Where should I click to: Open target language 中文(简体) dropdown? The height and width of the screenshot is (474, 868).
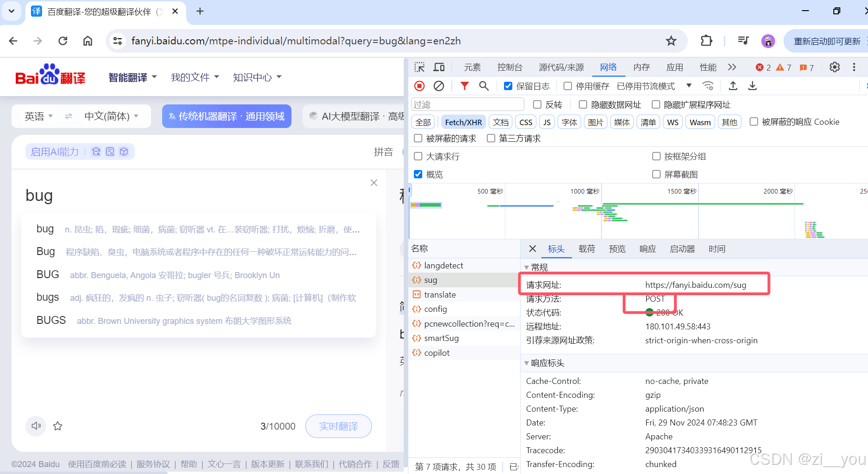(x=111, y=116)
